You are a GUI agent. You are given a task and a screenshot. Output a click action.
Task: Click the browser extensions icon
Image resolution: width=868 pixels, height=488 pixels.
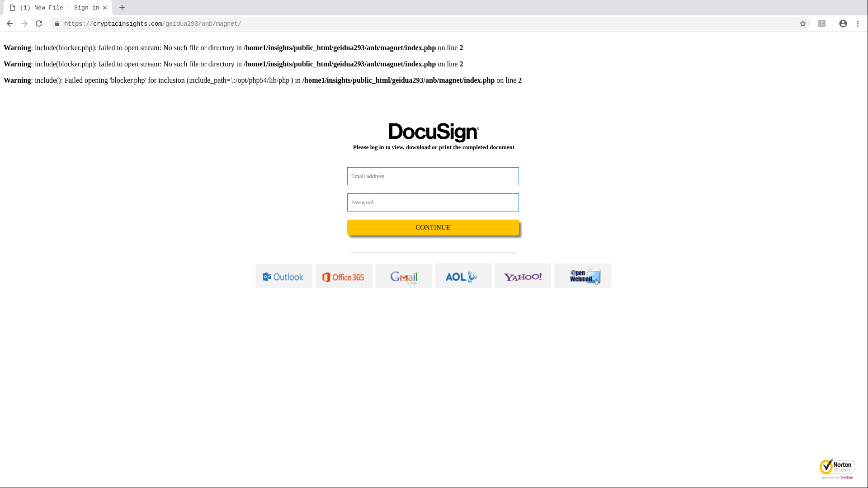[822, 23]
